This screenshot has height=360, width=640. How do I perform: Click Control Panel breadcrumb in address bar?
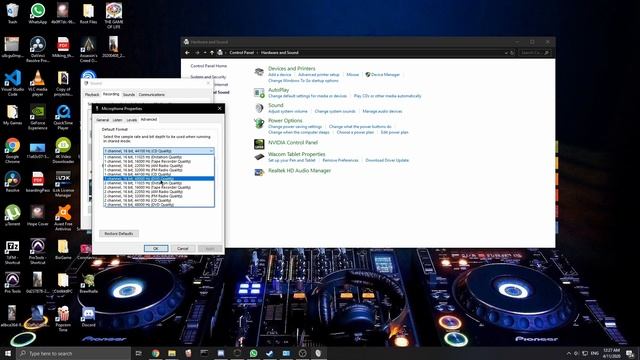242,53
